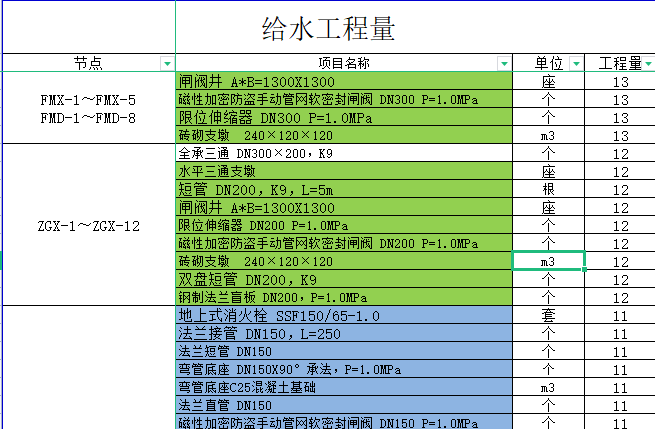Select the 工程量 header cell
655x429 pixels.
click(x=620, y=63)
